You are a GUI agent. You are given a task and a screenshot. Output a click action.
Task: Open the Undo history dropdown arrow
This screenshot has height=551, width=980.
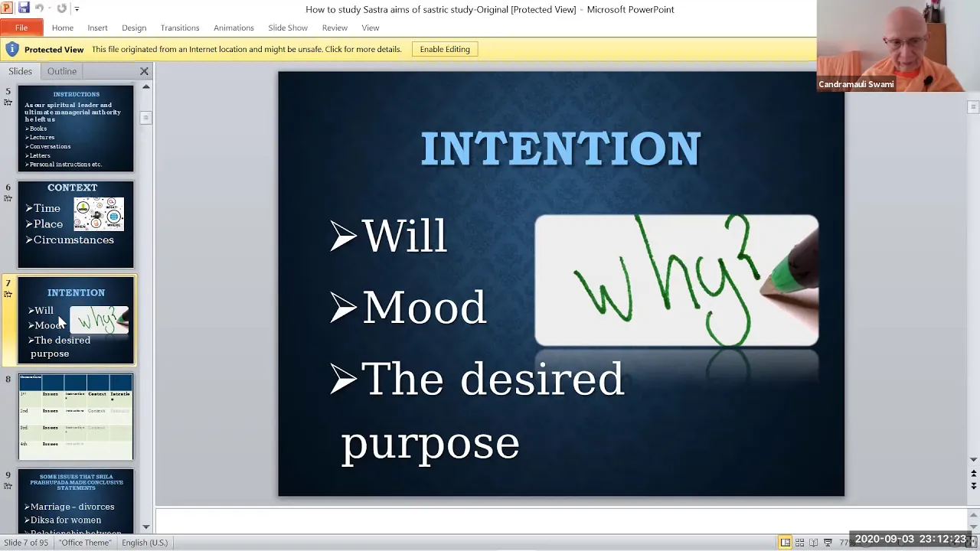coord(50,9)
